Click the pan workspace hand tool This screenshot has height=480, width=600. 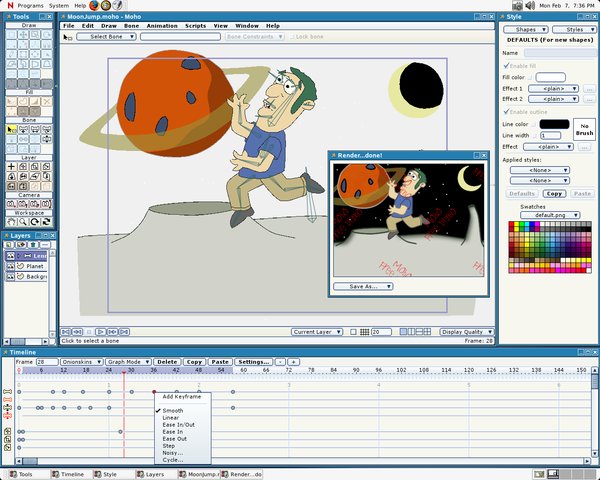(10, 221)
